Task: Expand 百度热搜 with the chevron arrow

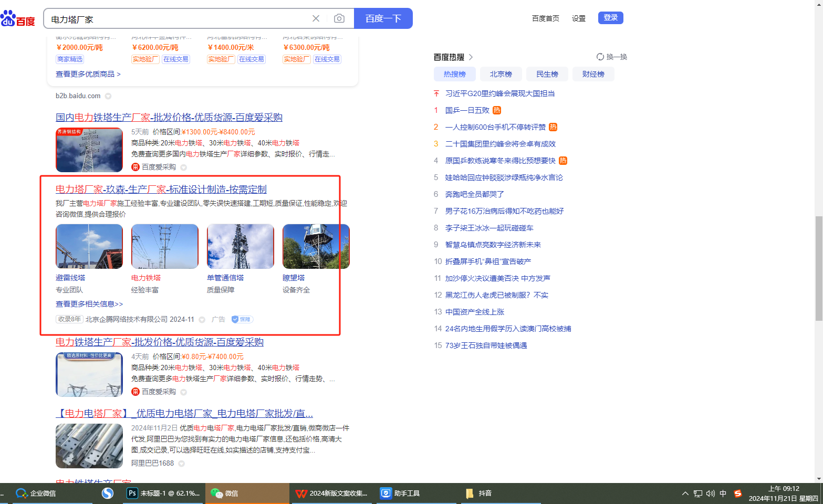Action: [471, 57]
